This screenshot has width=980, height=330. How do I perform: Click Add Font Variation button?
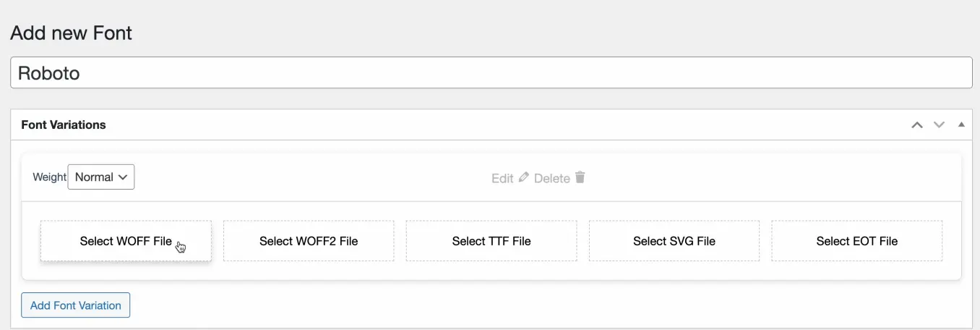[76, 305]
